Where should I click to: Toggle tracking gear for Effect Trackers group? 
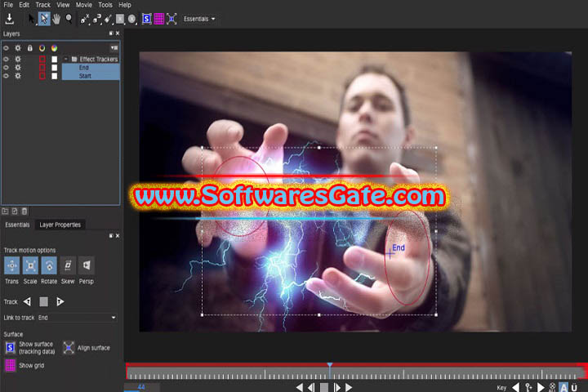tap(18, 60)
